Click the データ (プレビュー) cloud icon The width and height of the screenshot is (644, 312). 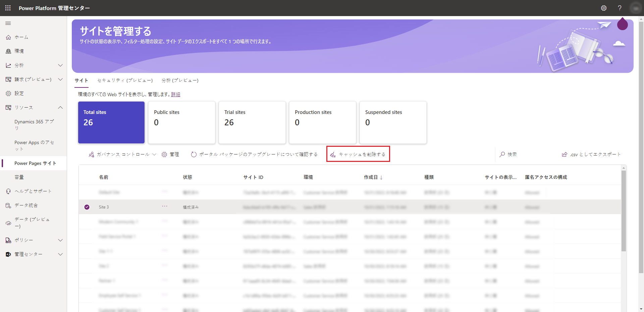point(8,223)
